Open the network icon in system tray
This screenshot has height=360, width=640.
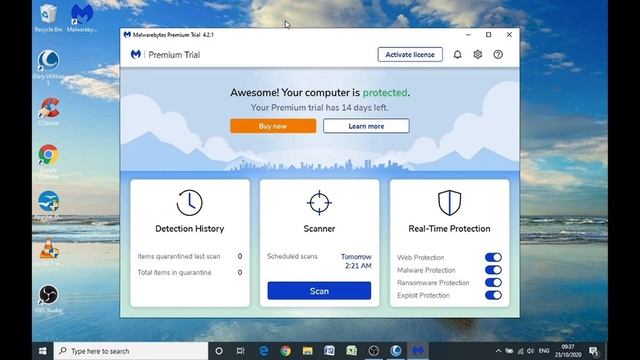[x=520, y=351]
